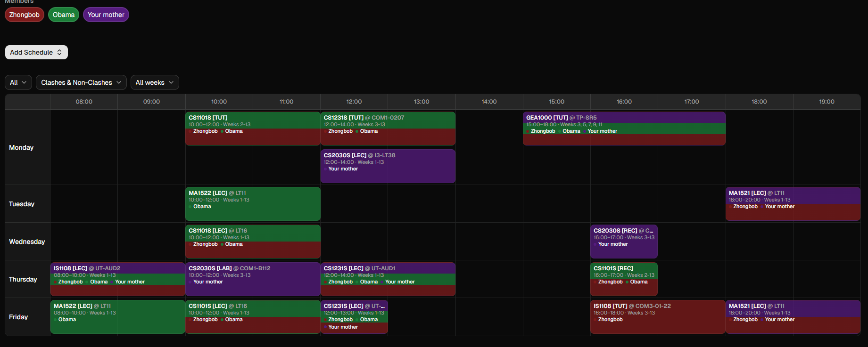Viewport: 868px width, 347px height.
Task: Click the 10:00 time column header
Action: click(219, 102)
